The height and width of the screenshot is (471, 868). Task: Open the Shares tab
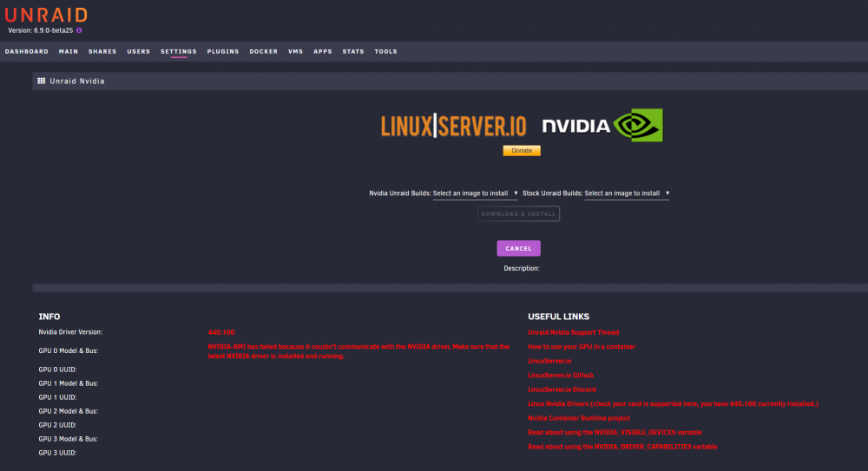102,51
